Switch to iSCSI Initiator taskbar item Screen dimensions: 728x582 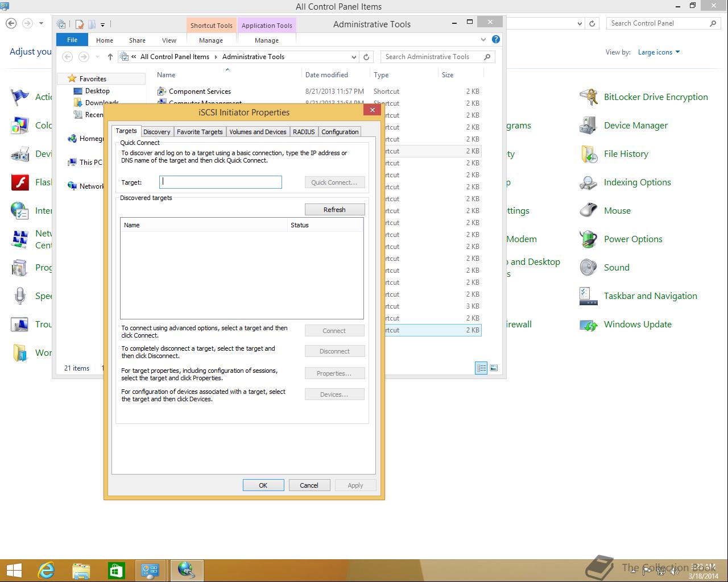coord(187,570)
